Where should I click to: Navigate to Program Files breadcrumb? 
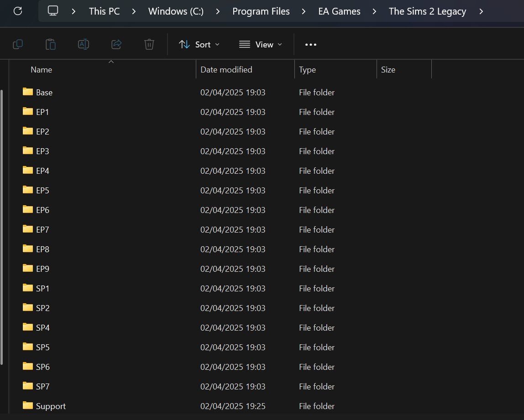click(x=261, y=11)
